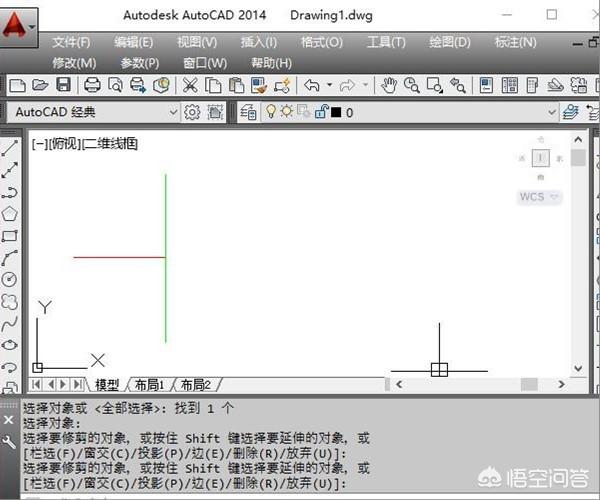Select the Ellipse tool
The width and height of the screenshot is (600, 500).
10,345
